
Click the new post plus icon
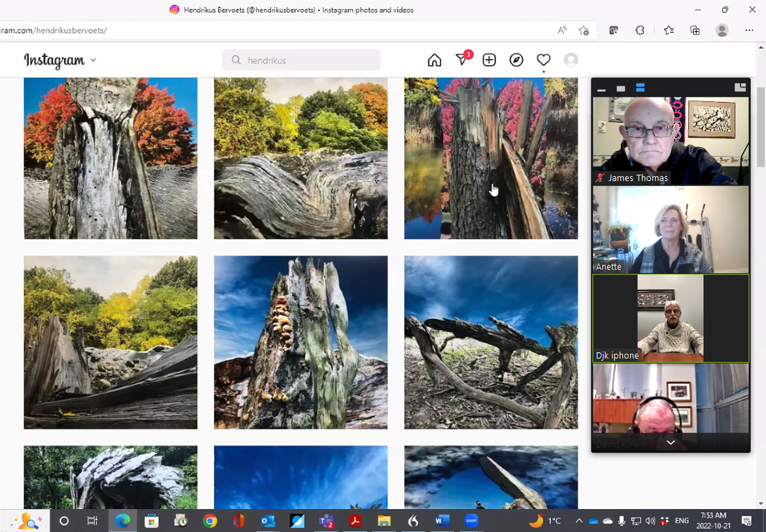(489, 60)
